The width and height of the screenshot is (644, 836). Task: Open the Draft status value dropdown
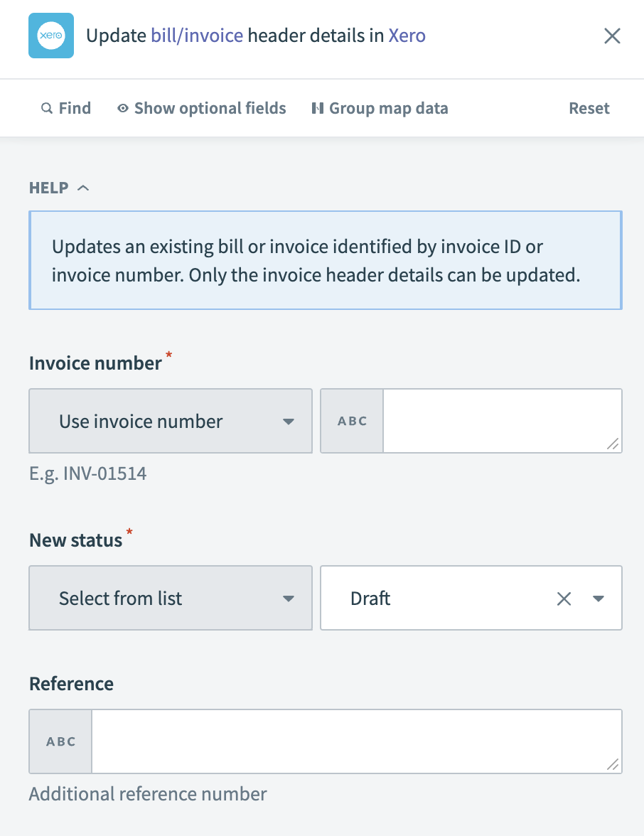[x=598, y=598]
